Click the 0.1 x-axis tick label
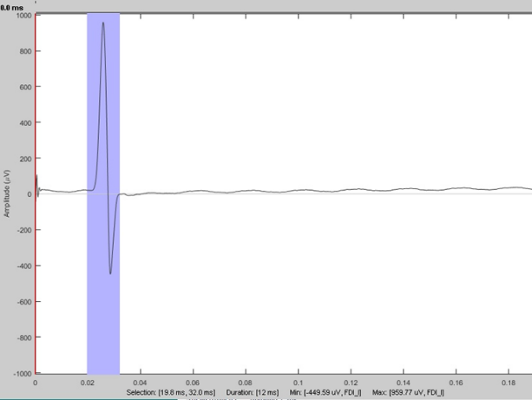The width and height of the screenshot is (532, 400). point(299,383)
